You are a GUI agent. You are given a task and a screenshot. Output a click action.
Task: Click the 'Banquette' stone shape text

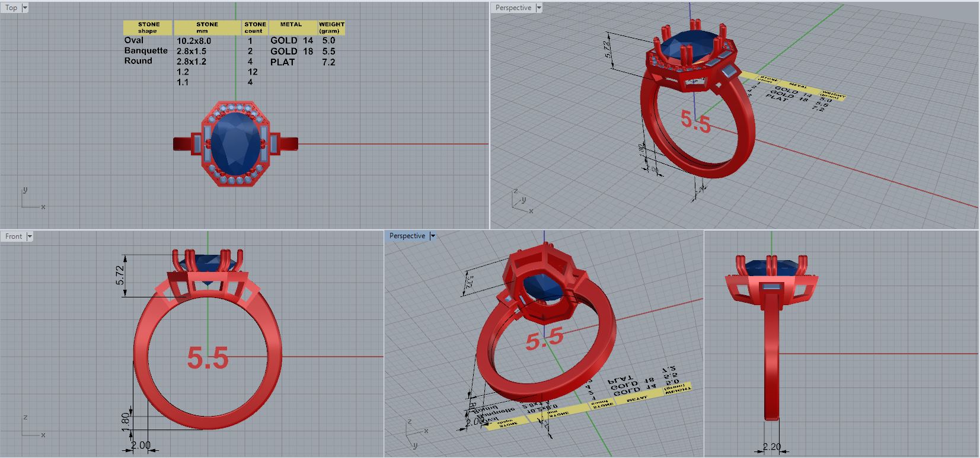pos(146,50)
